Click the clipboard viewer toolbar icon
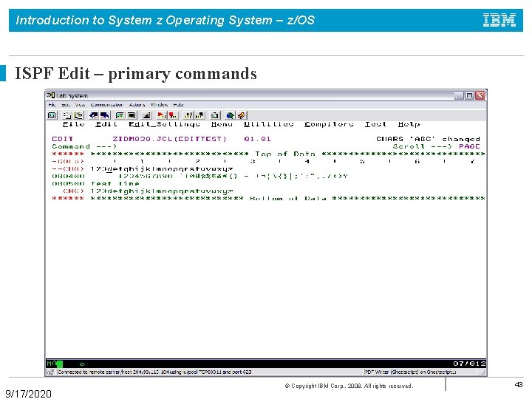 (x=214, y=115)
